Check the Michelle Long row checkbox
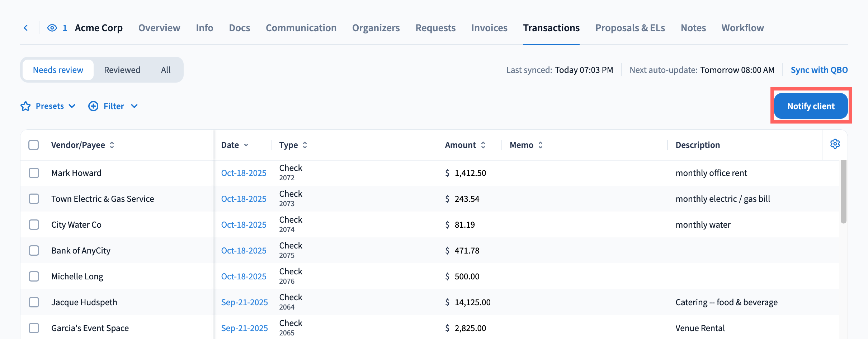Image resolution: width=868 pixels, height=339 pixels. 34,277
